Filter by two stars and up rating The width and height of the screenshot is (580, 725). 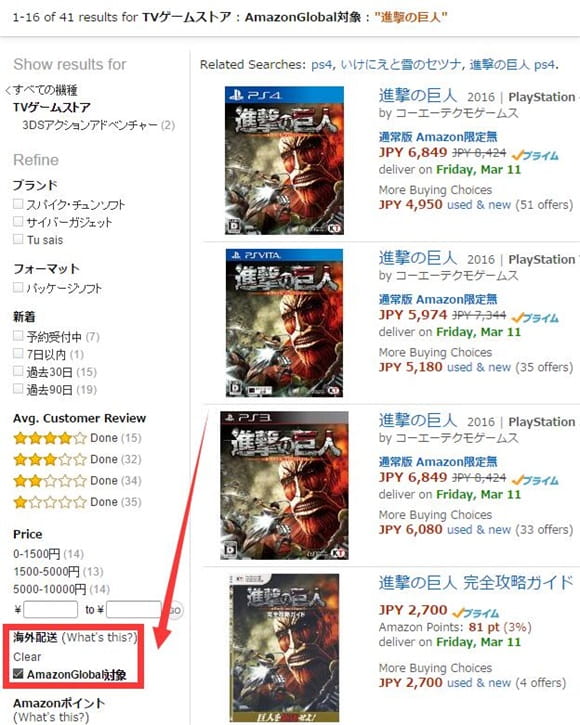pos(77,481)
